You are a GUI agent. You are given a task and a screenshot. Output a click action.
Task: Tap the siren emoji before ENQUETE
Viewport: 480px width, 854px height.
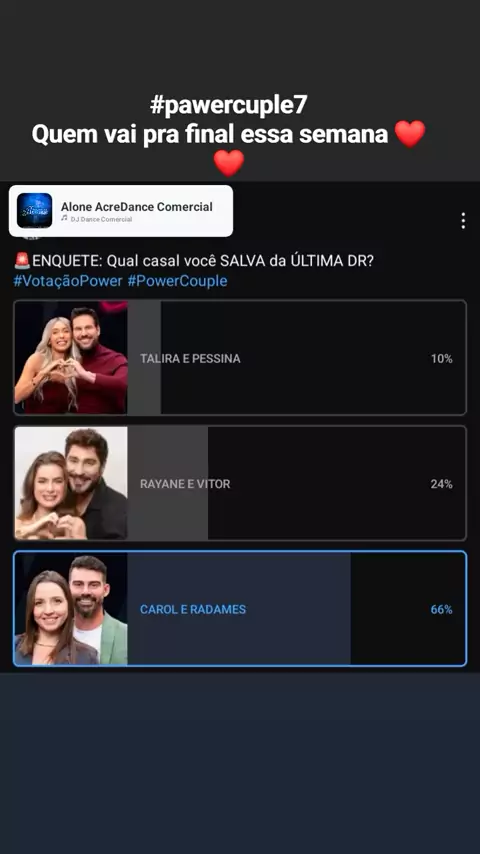click(x=22, y=261)
